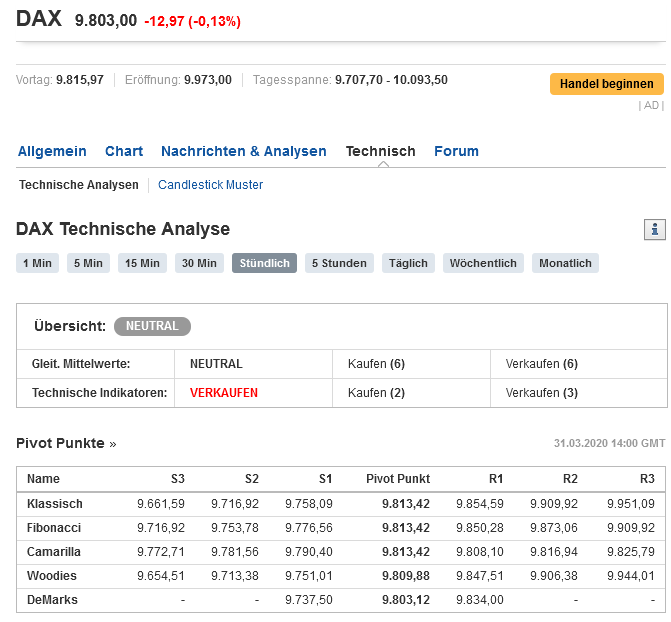Click the Gleit. Mittelwerte label
The width and height of the screenshot is (671, 622).
[81, 364]
